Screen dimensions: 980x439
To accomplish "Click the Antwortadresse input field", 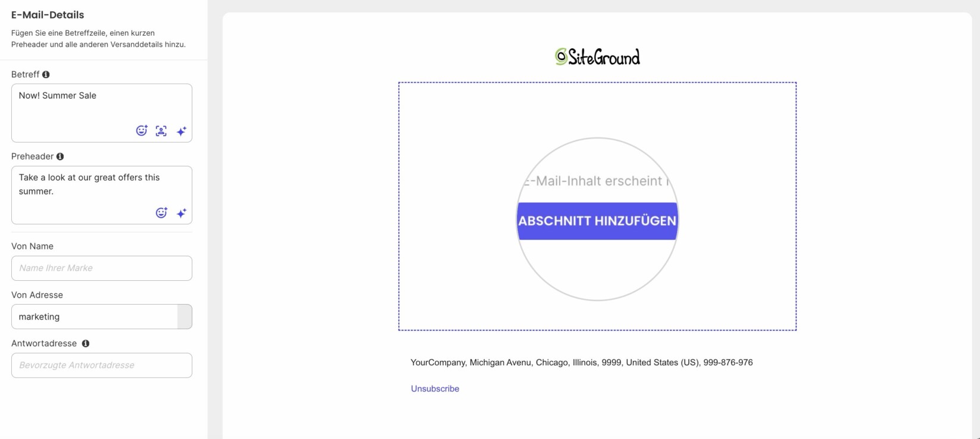I will [102, 365].
